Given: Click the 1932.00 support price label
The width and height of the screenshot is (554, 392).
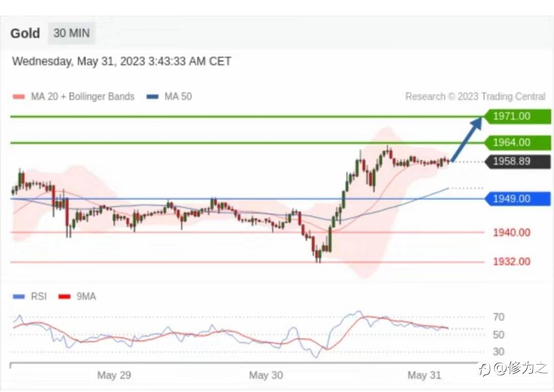Looking at the screenshot, I should [511, 262].
